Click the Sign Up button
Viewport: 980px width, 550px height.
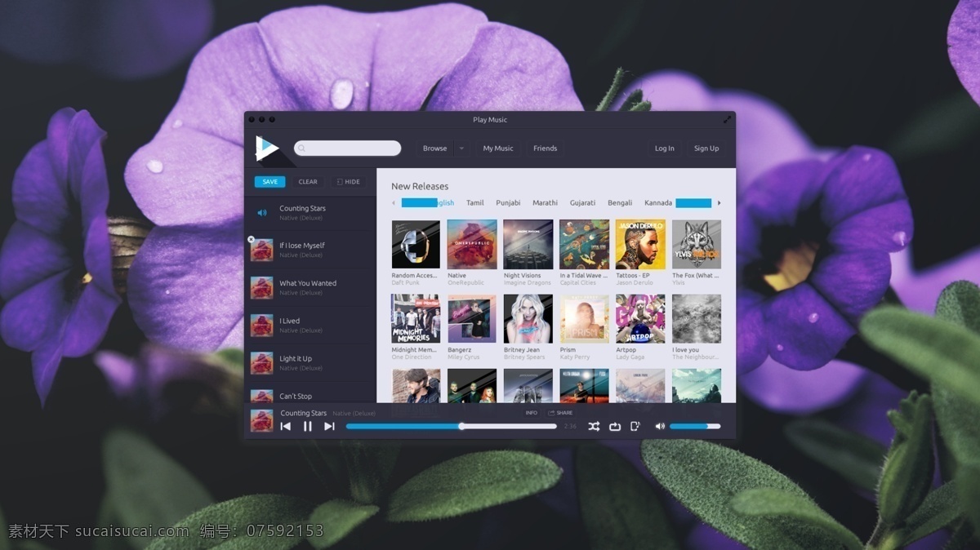pos(706,149)
